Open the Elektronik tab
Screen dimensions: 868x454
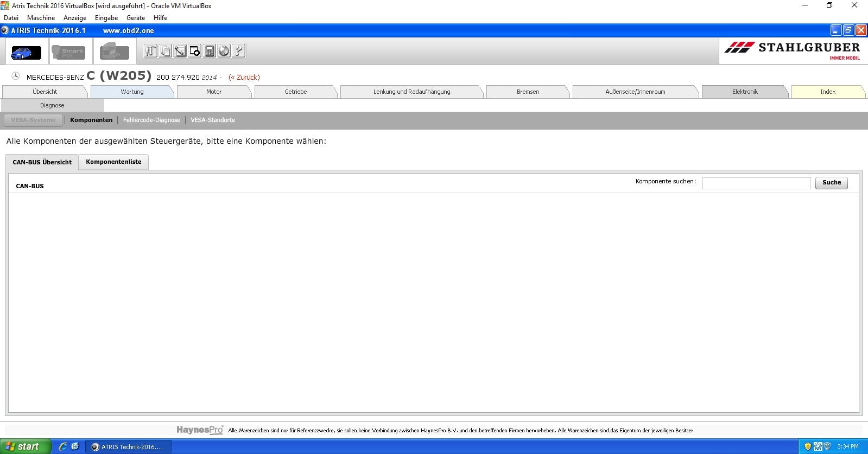(x=744, y=92)
